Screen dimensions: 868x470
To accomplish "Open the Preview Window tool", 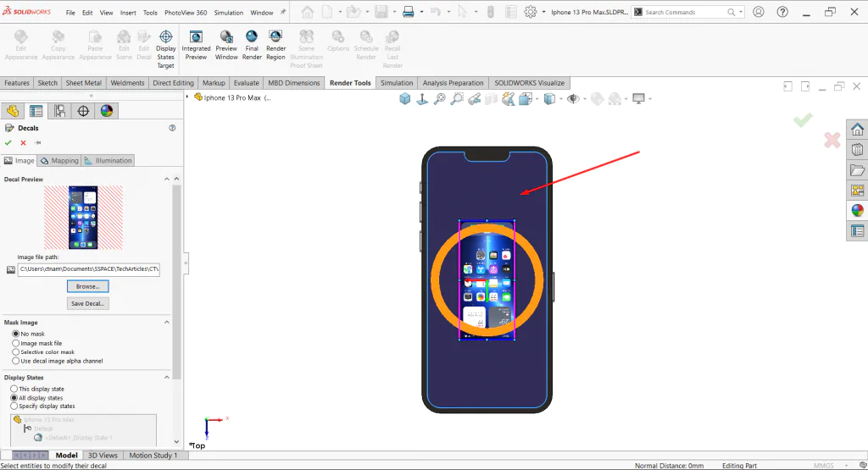I will coord(226,46).
